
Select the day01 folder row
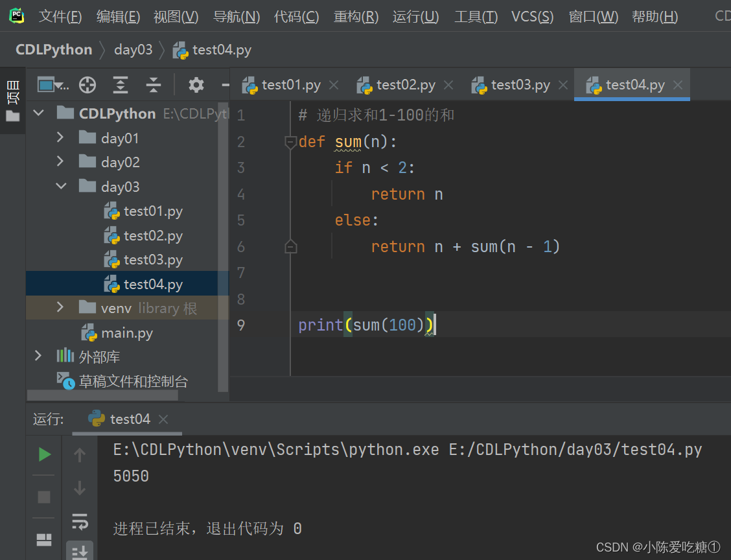click(128, 138)
